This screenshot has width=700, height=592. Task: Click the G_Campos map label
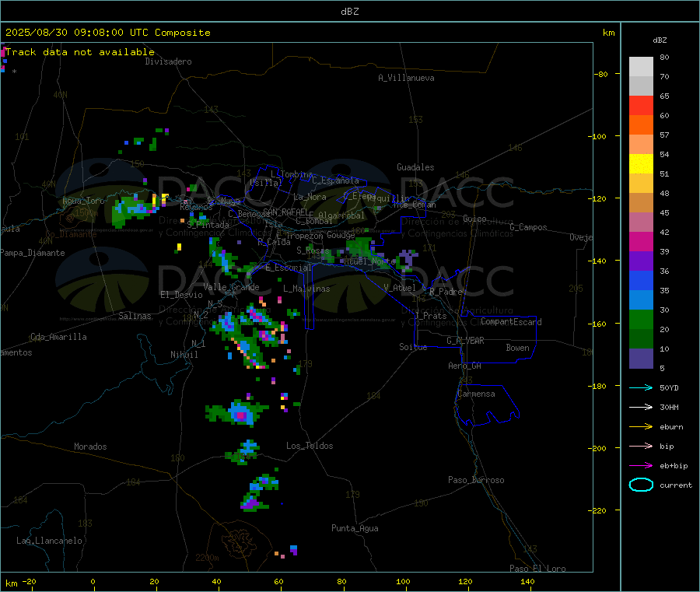[528, 227]
